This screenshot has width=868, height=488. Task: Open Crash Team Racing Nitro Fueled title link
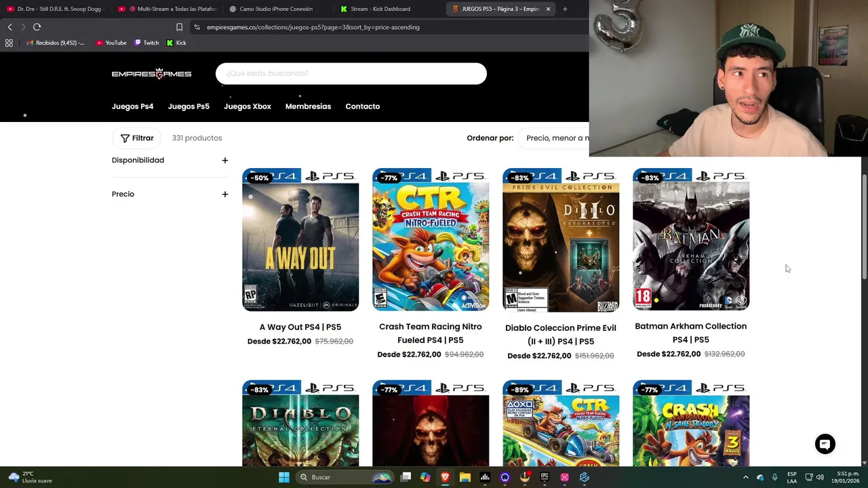pyautogui.click(x=431, y=333)
